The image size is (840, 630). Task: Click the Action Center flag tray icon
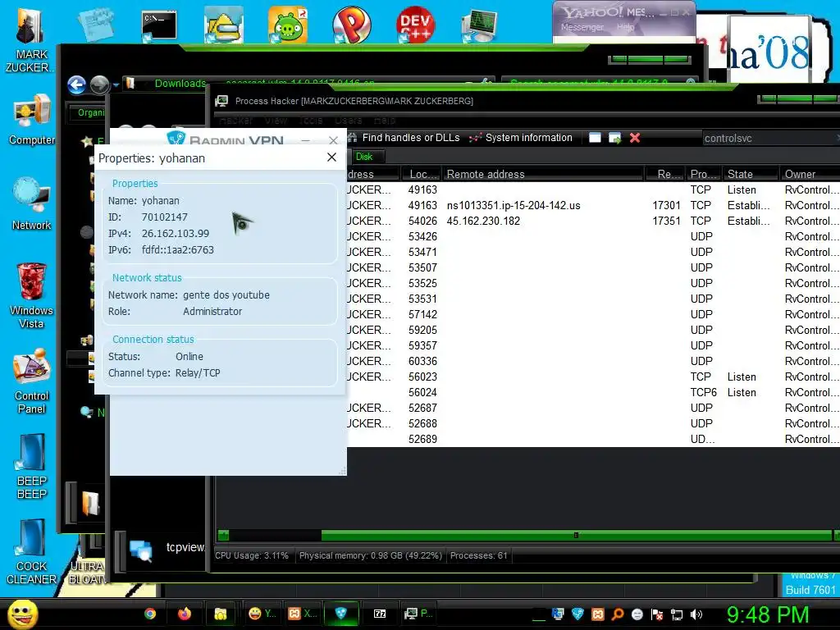pyautogui.click(x=657, y=614)
